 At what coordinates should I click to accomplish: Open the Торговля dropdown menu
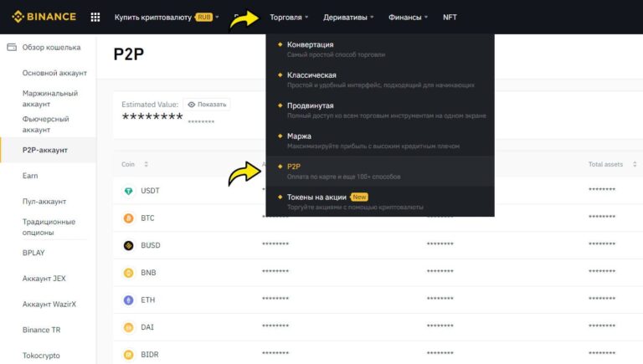pyautogui.click(x=289, y=18)
